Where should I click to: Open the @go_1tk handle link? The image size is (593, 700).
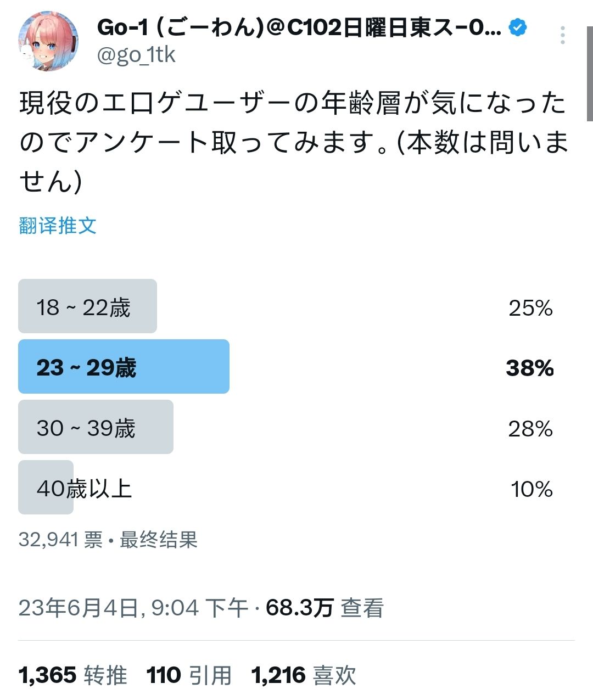[135, 54]
